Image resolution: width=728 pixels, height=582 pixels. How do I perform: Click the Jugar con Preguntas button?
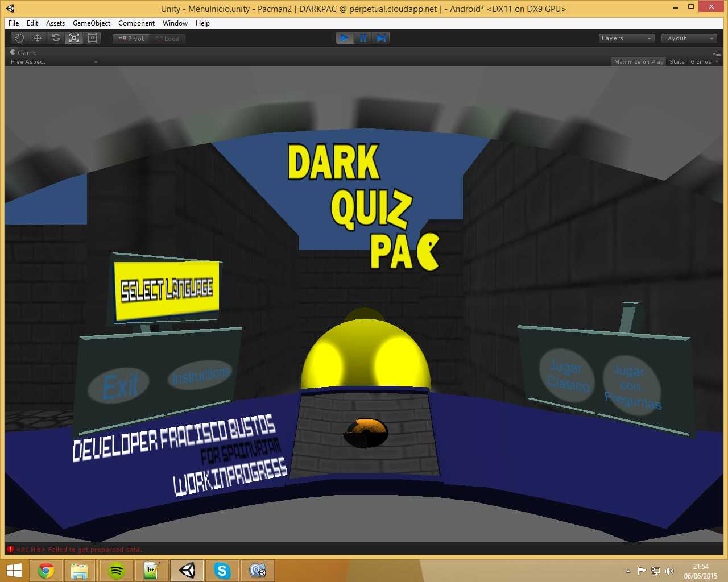632,386
